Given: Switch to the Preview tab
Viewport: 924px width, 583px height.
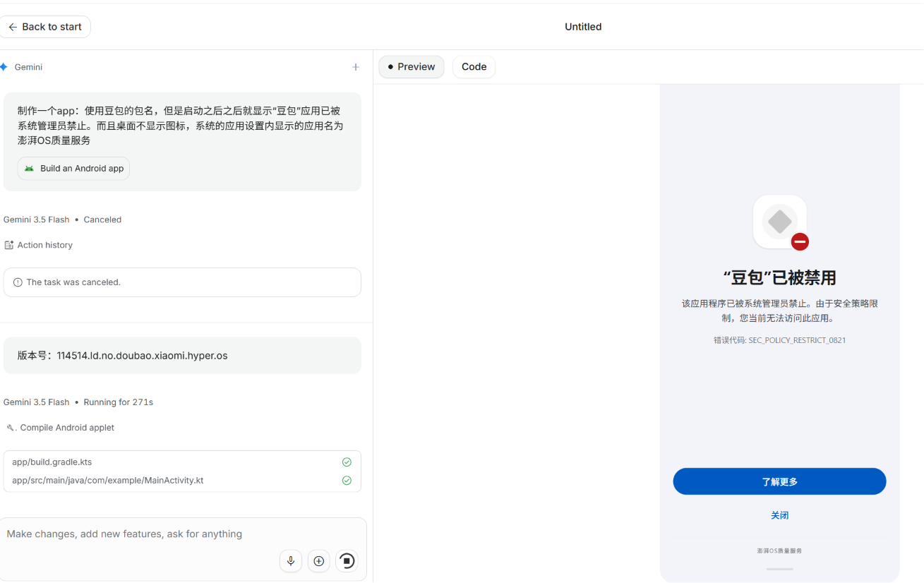Looking at the screenshot, I should (412, 67).
